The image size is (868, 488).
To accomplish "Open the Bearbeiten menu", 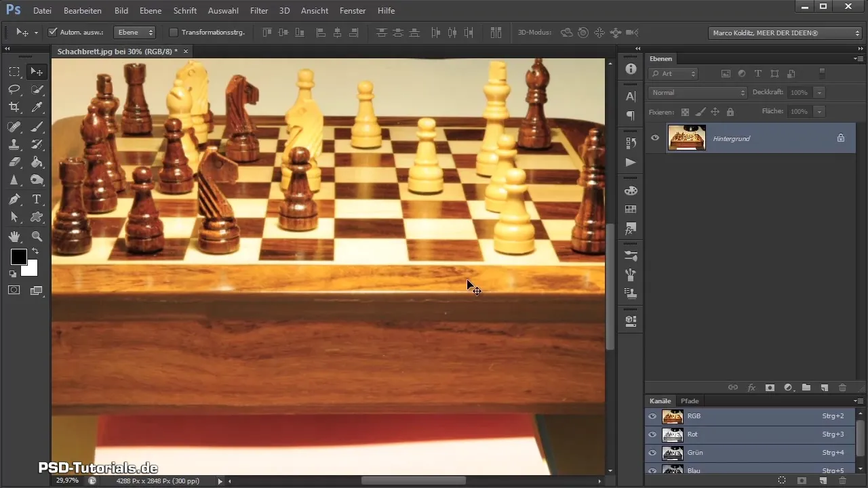I will [83, 11].
